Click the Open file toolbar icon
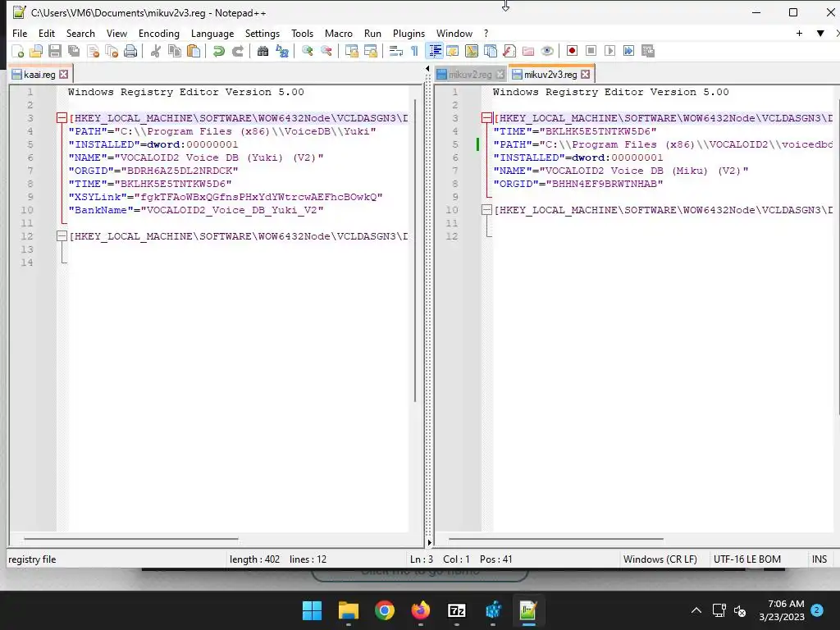 pos(36,51)
